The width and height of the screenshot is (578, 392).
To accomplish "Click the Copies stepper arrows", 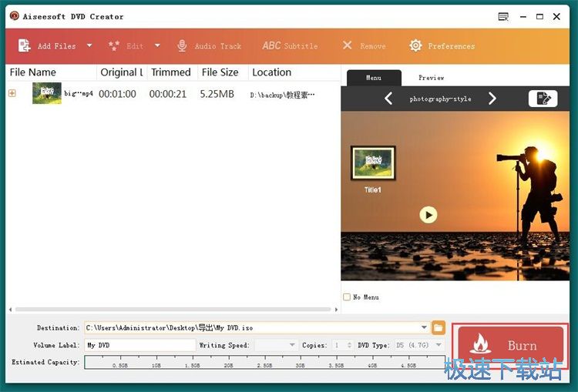I will pyautogui.click(x=349, y=345).
